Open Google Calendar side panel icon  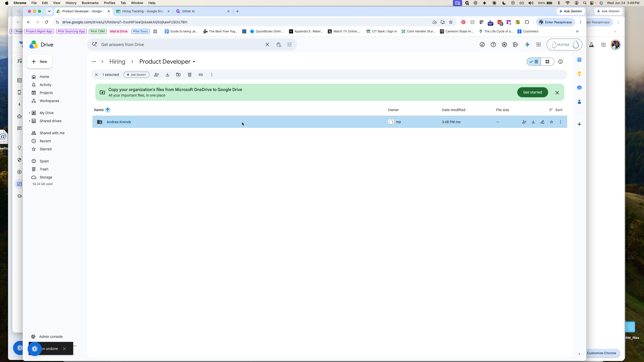click(579, 60)
